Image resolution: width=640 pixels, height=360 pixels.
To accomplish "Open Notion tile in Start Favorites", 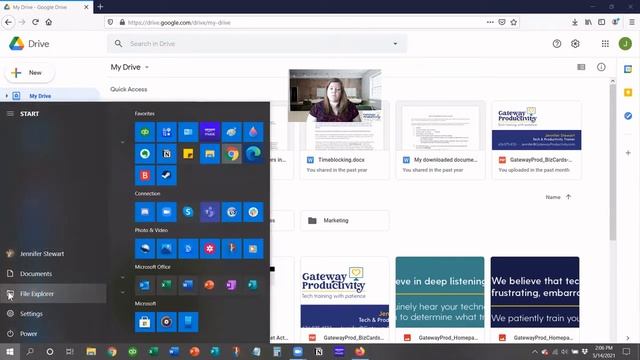I will (167, 154).
